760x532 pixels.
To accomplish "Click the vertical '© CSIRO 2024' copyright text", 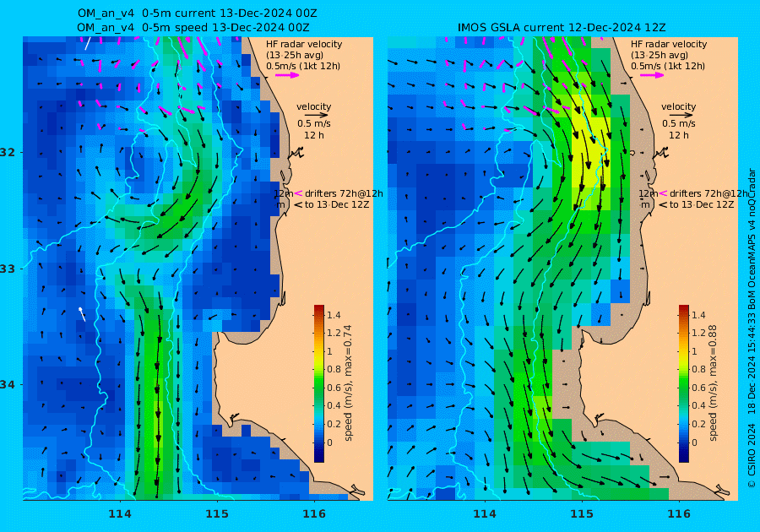I will (752, 455).
